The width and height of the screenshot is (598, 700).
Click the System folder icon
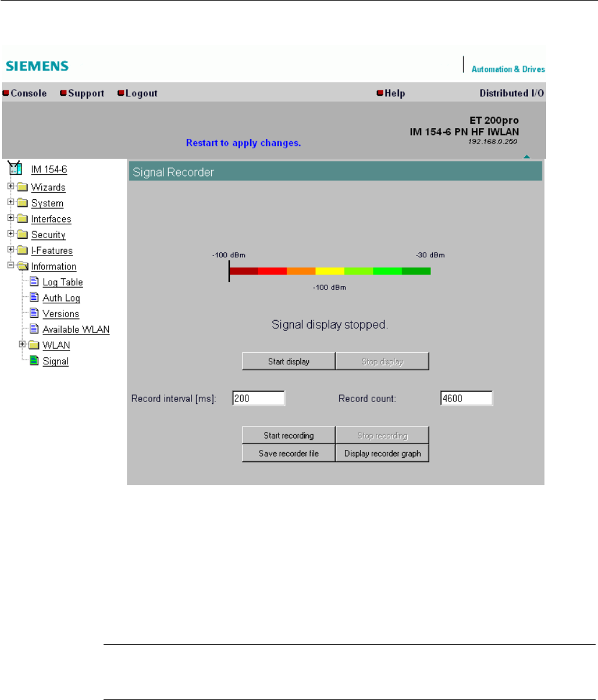(22, 203)
